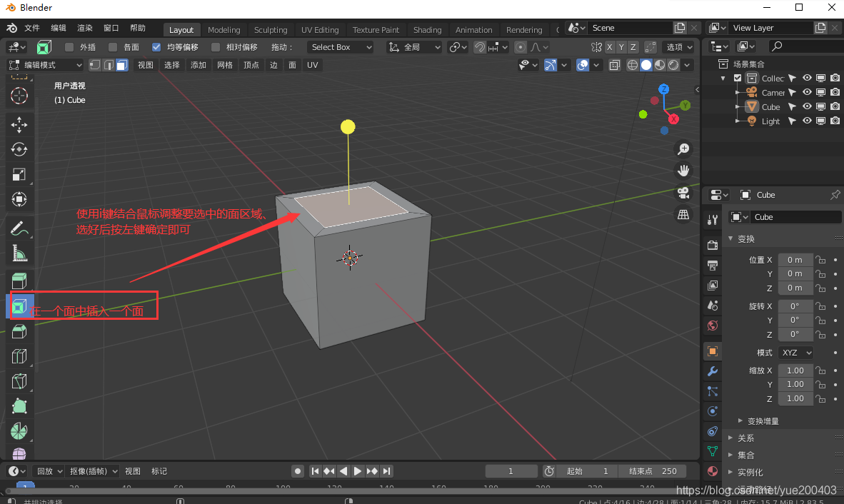
Task: Click the 缩放 Z value field
Action: (x=795, y=398)
